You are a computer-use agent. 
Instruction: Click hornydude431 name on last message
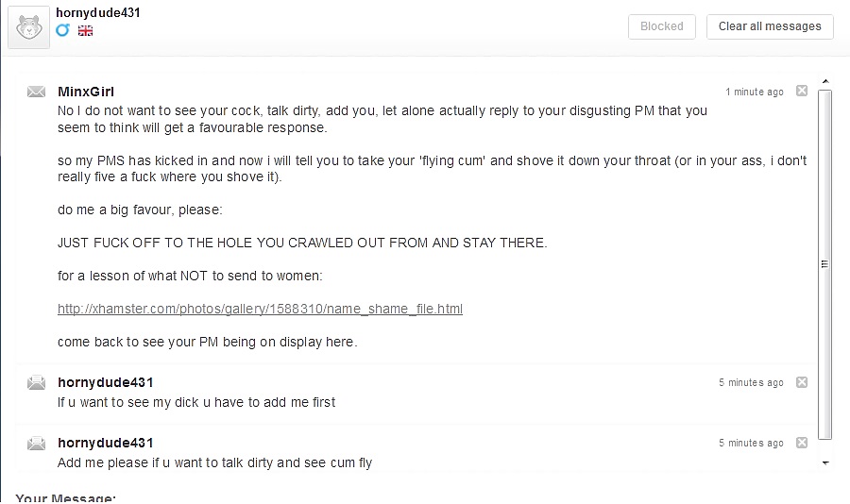tap(106, 444)
